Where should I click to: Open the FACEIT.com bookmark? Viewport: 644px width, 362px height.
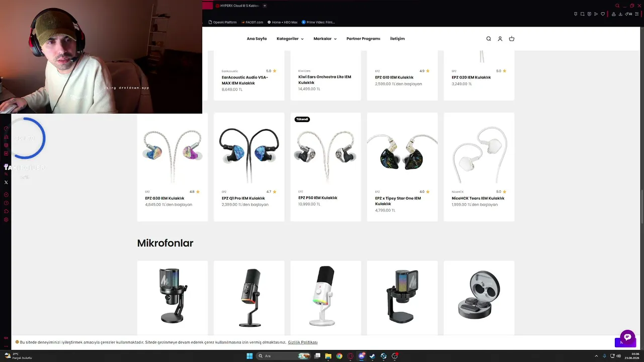click(x=252, y=22)
